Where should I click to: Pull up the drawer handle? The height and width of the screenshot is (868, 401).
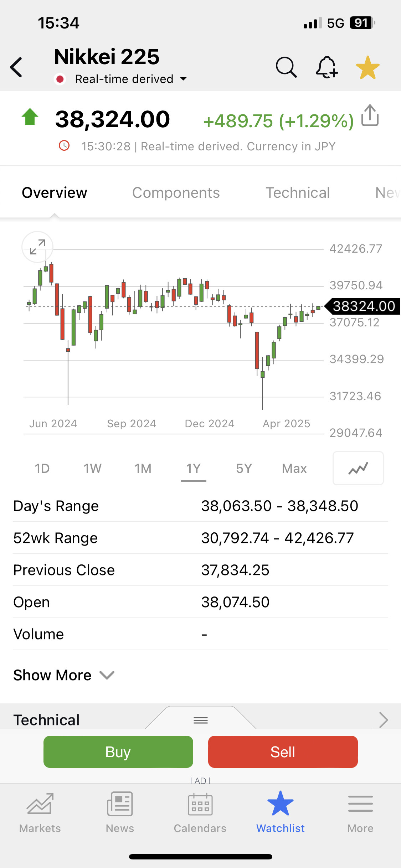(x=201, y=720)
